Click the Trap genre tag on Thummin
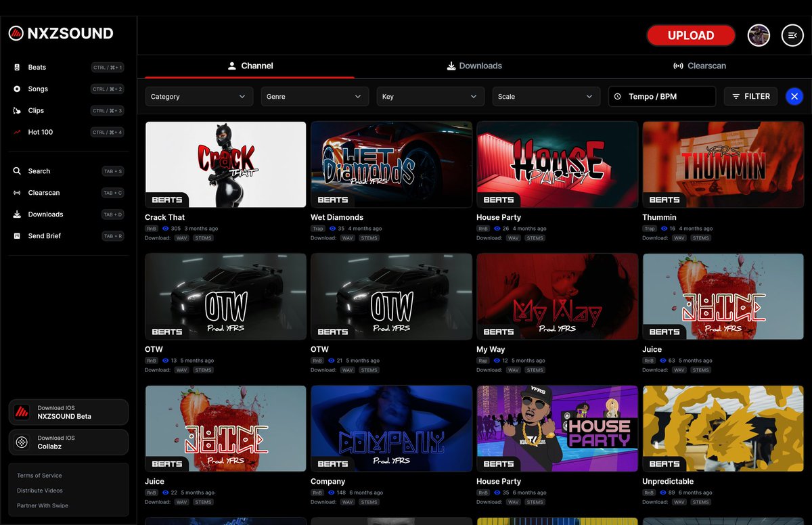The width and height of the screenshot is (812, 525). coord(650,229)
